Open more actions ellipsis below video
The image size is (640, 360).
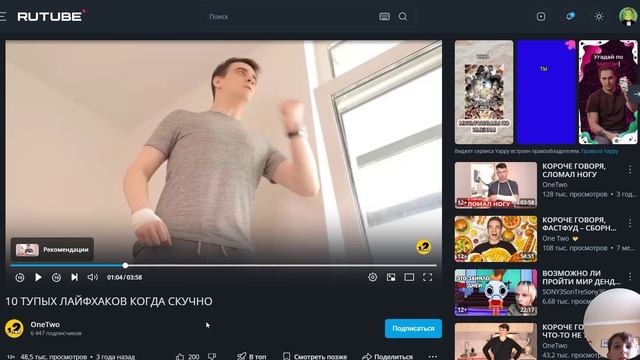click(x=433, y=356)
